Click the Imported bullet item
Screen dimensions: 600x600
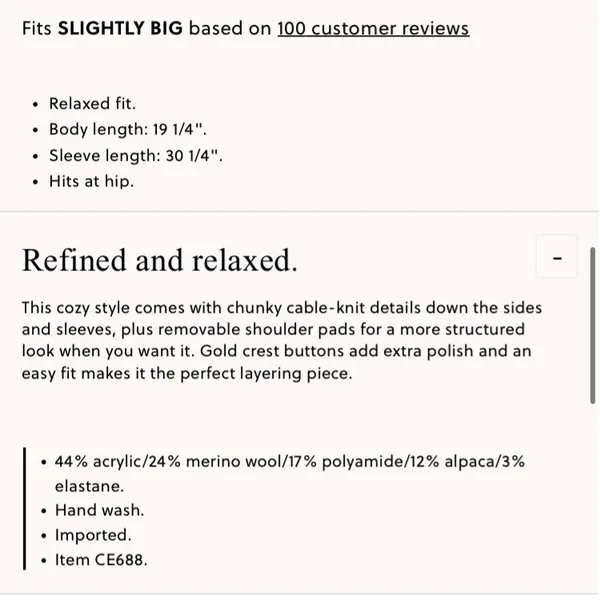[x=93, y=535]
